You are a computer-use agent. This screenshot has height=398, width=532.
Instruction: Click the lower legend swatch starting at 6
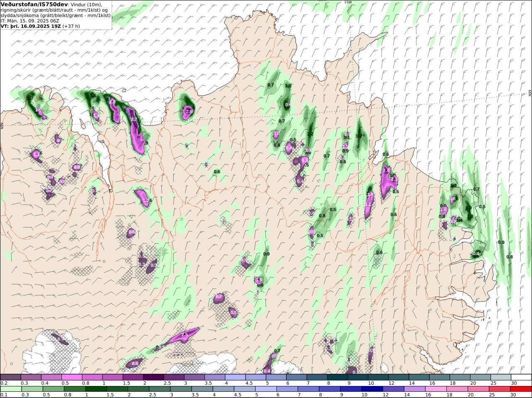[287, 389]
